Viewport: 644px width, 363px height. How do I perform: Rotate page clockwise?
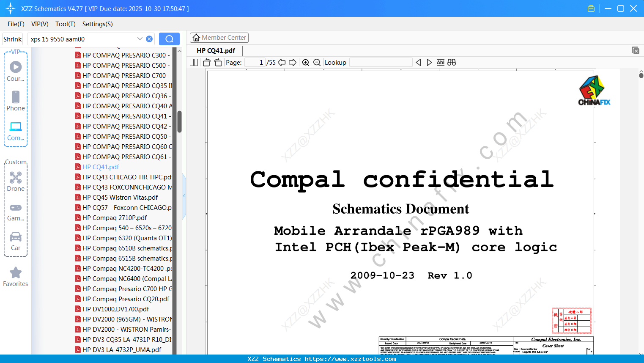click(x=218, y=62)
